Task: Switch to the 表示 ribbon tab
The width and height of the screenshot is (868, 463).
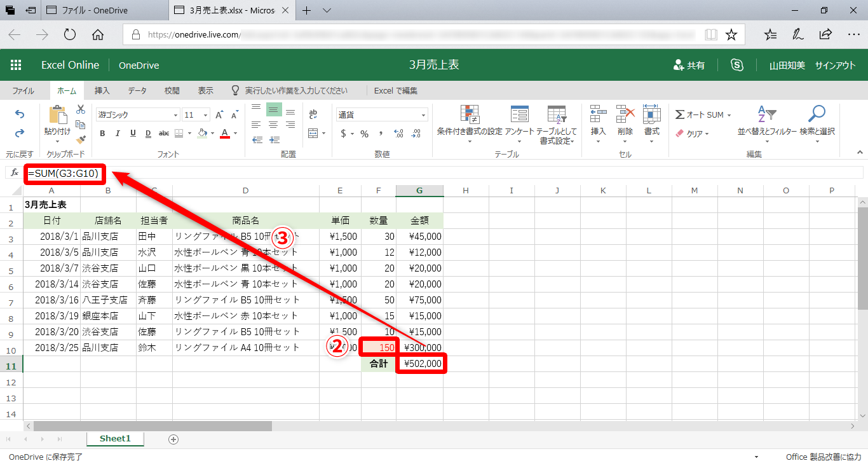Action: tap(205, 91)
